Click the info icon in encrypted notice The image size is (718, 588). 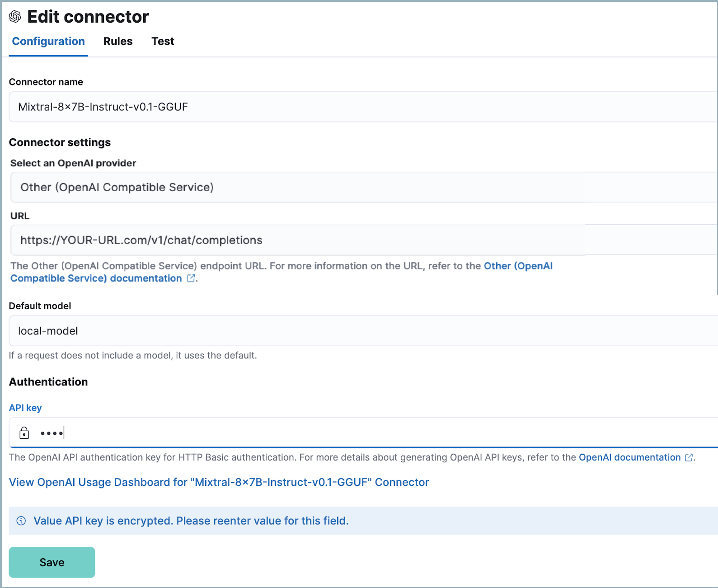[21, 521]
